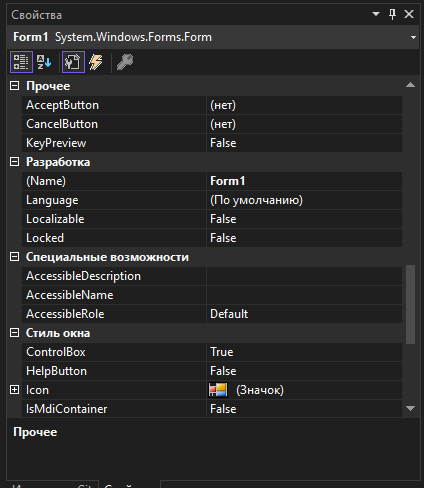Click the wrench Property Pages icon

[125, 62]
